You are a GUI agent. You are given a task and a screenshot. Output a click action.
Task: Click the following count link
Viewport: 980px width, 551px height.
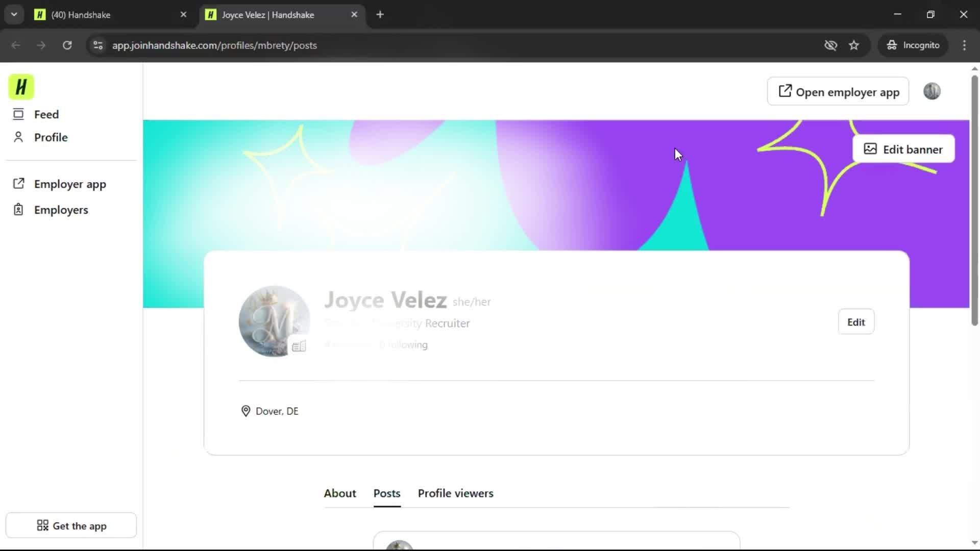403,345
